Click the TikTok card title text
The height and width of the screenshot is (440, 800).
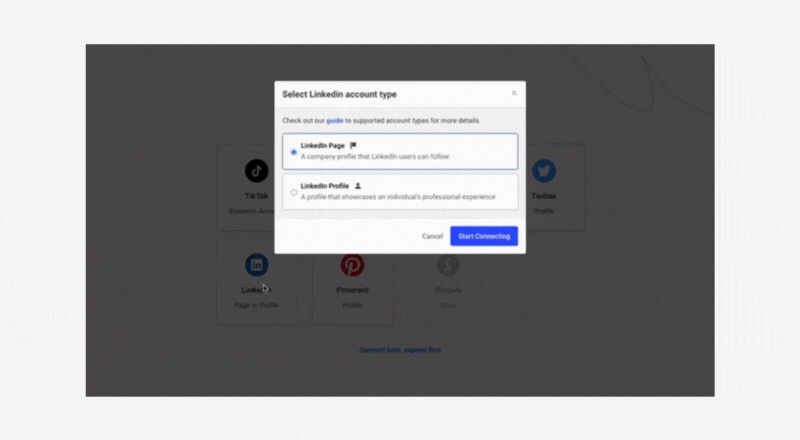(x=256, y=196)
